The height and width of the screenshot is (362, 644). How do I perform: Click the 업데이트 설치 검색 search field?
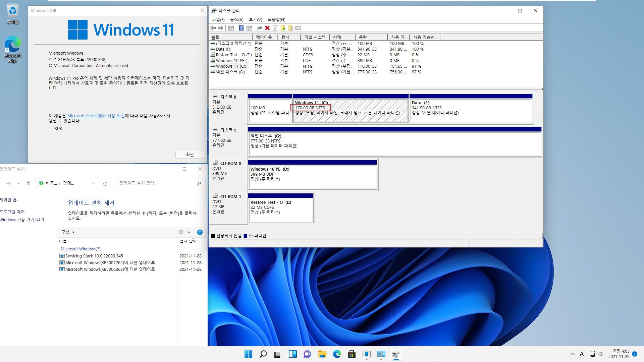pyautogui.click(x=160, y=183)
